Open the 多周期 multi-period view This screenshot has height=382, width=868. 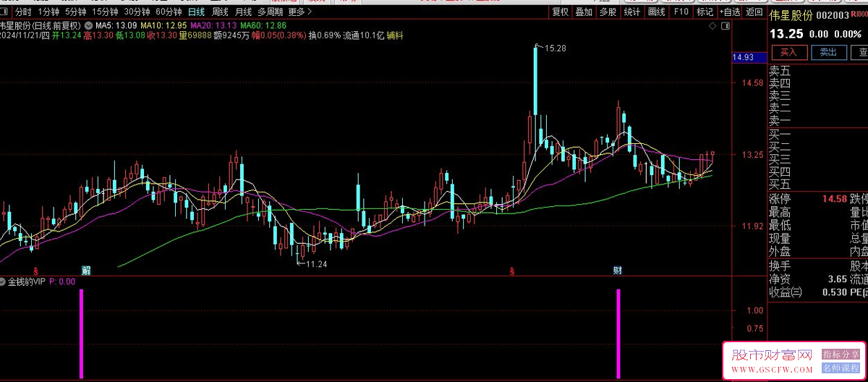coord(271,12)
